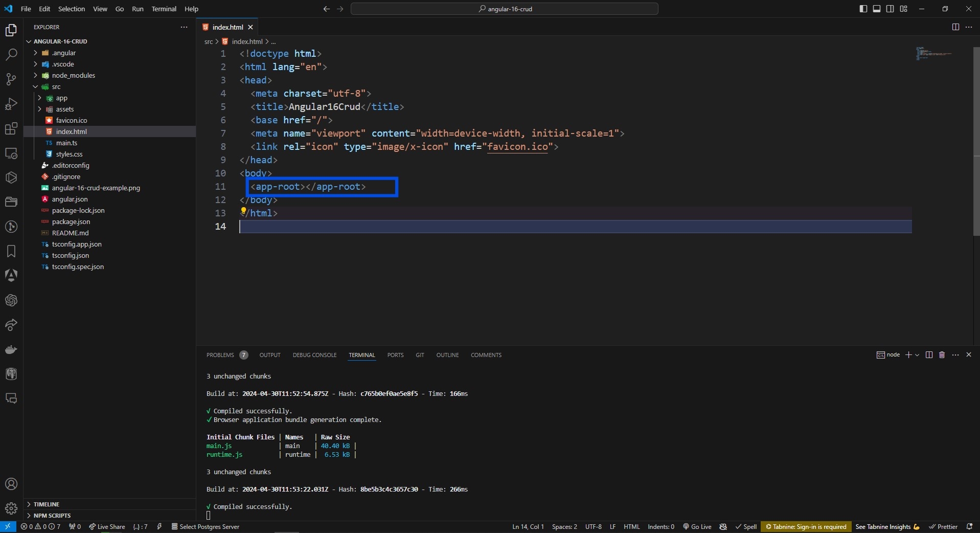
Task: Toggle Go Live server
Action: 697,527
